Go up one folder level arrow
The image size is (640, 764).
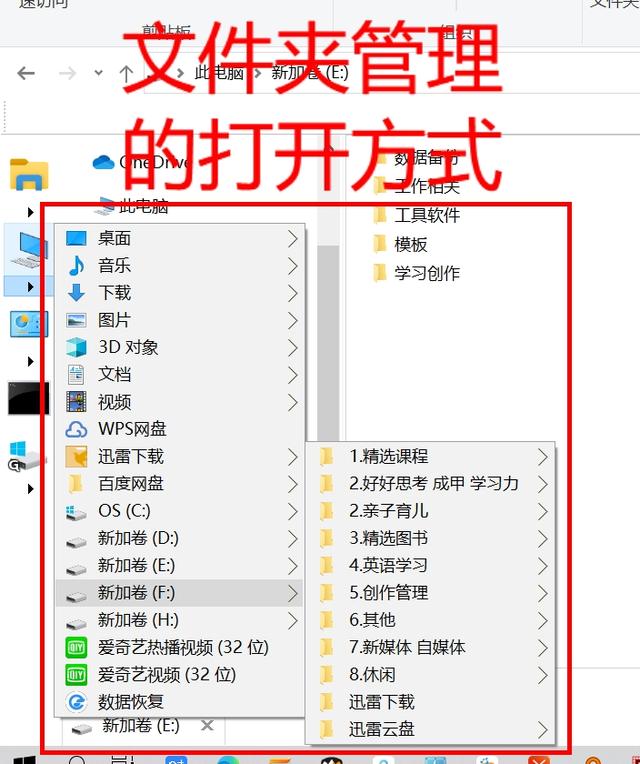click(x=126, y=74)
